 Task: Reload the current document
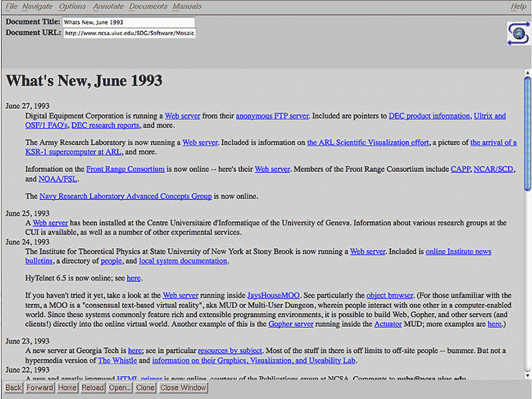point(92,388)
